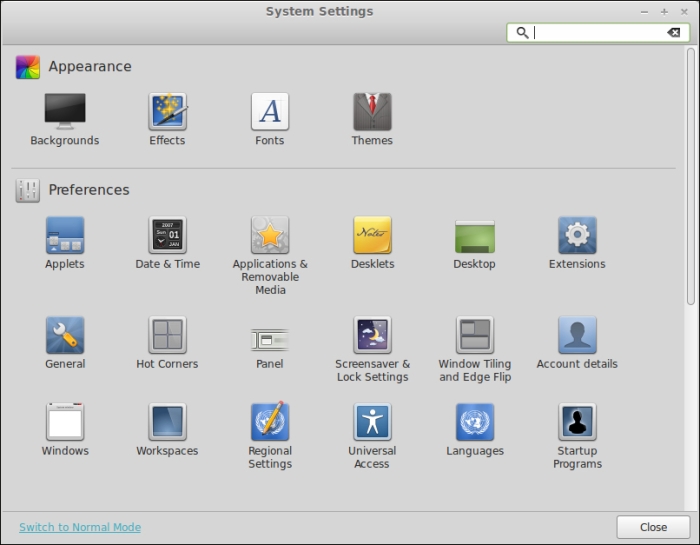
Task: Click the vertical scrollbar handle
Action: click(691, 176)
